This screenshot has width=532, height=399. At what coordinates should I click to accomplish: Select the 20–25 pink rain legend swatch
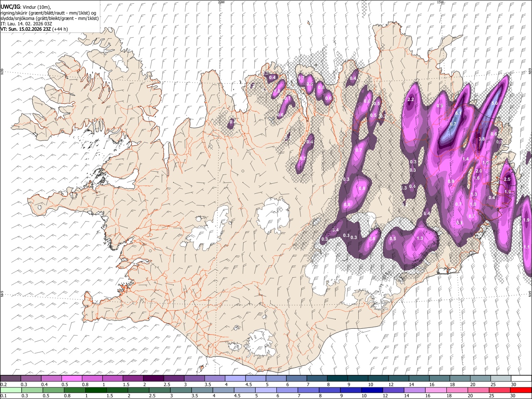coord(478,390)
